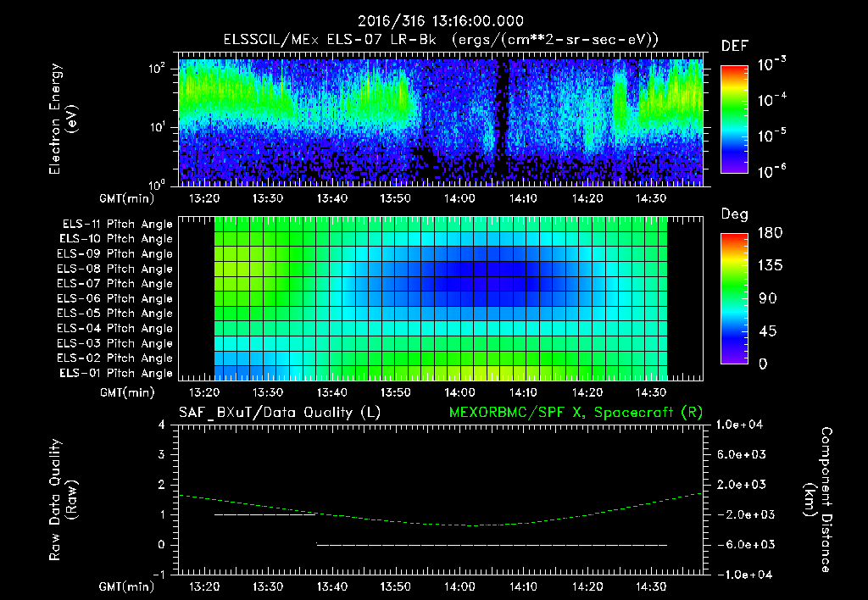Click the GMT(min) label under the spectrogram
This screenshot has height=600, width=868.
[x=126, y=198]
